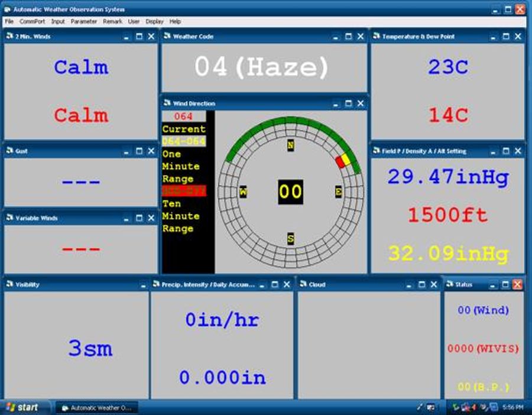Maximize the Cloud window

421,284
